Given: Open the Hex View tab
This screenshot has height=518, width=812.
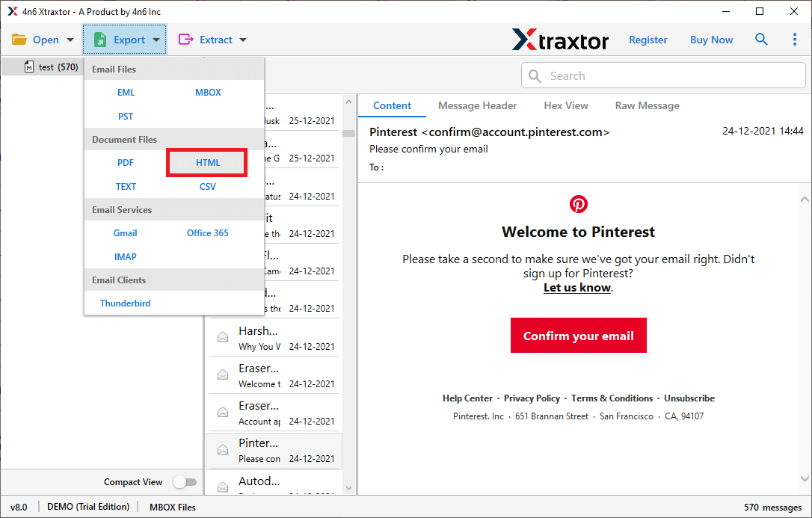Looking at the screenshot, I should 565,105.
